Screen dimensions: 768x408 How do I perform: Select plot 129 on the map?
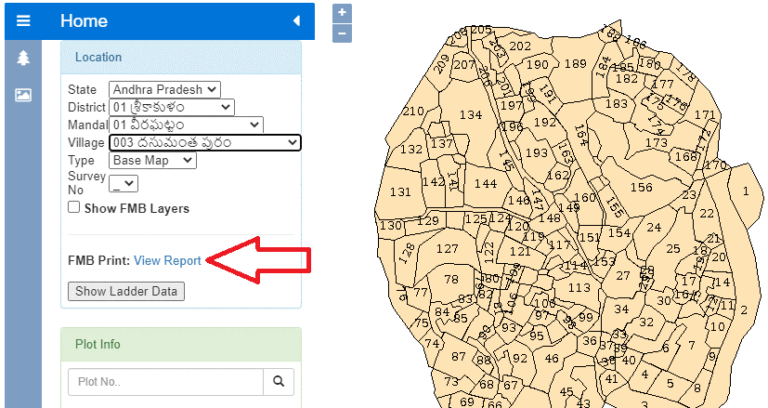coord(428,220)
